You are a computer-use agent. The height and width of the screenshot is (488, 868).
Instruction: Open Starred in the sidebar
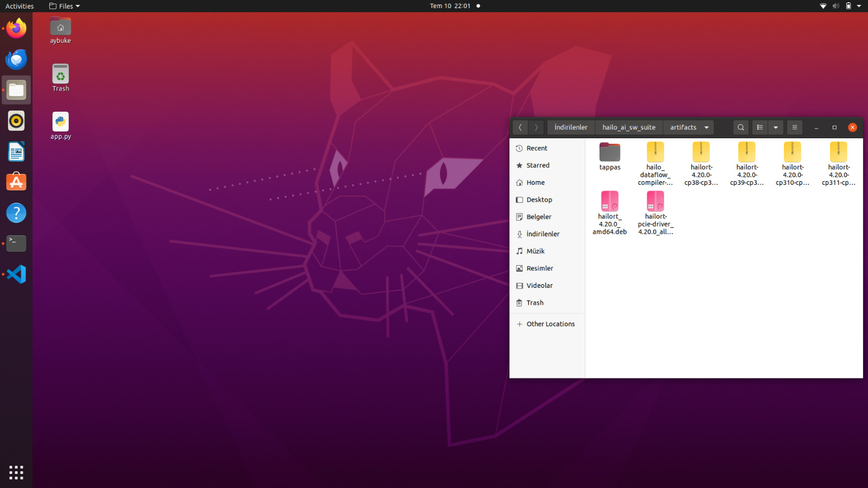[538, 165]
